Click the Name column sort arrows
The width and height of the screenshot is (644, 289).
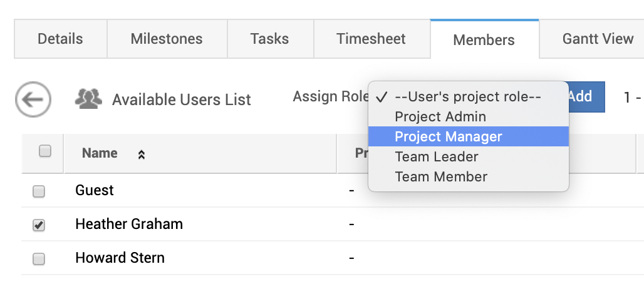tap(142, 155)
